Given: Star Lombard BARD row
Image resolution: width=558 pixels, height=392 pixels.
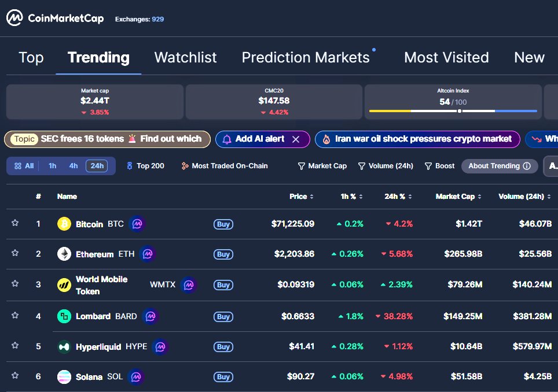Looking at the screenshot, I should tap(15, 315).
